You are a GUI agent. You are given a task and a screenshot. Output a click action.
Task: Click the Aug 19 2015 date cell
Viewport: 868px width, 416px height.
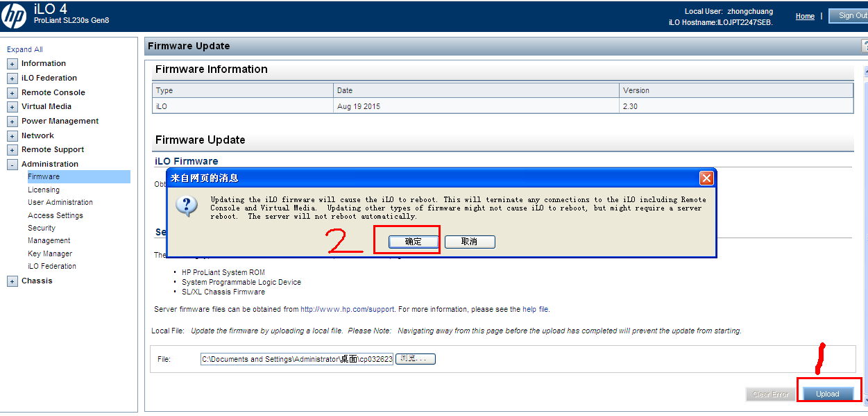(476, 106)
